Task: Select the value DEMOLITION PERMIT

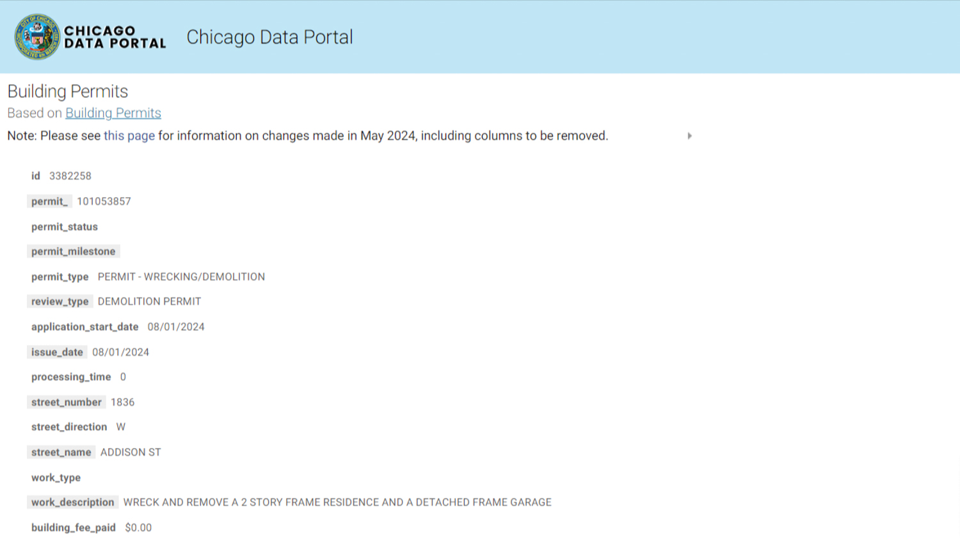Action: [149, 301]
